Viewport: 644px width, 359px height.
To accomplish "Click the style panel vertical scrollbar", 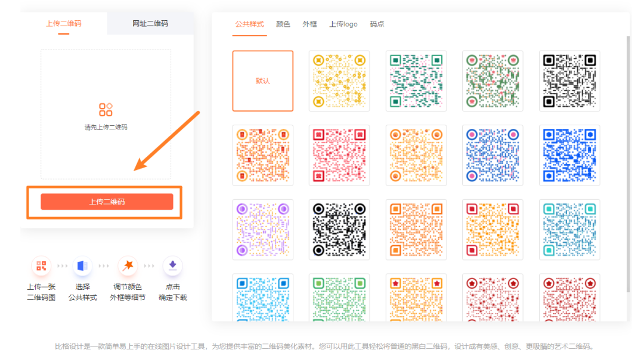I will click(x=628, y=165).
